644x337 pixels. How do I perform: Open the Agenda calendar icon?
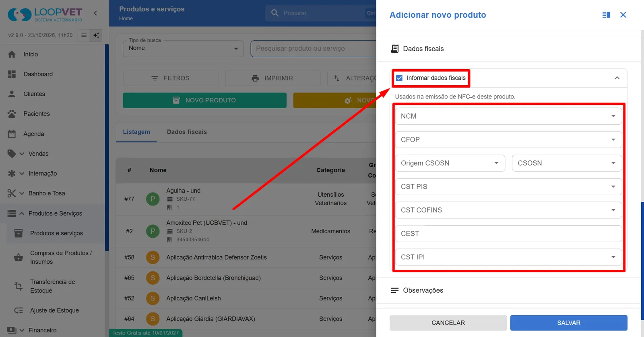point(12,134)
